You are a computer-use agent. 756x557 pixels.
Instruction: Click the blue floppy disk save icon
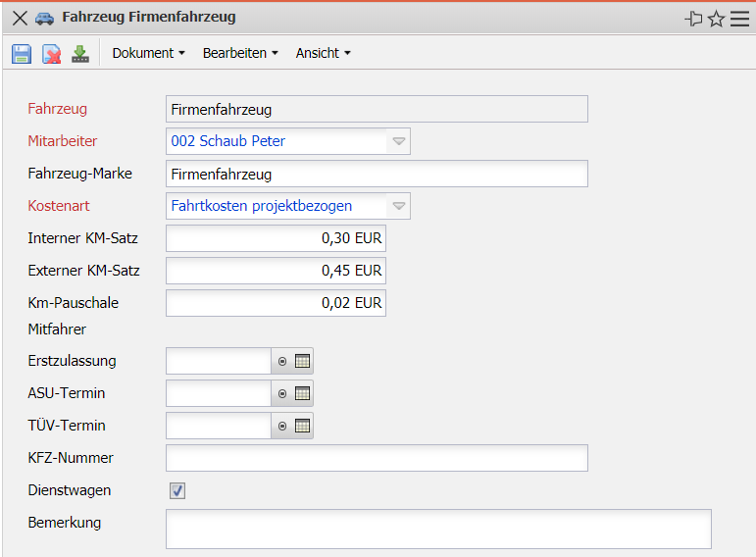pos(22,54)
